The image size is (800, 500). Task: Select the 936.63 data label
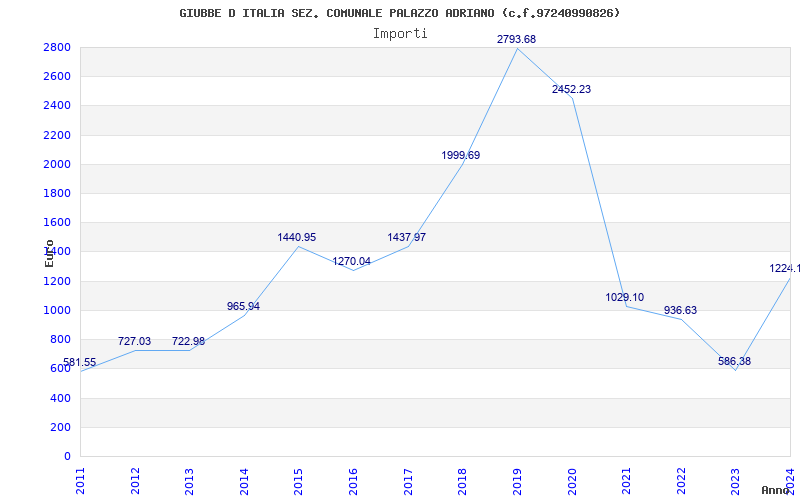click(x=680, y=310)
